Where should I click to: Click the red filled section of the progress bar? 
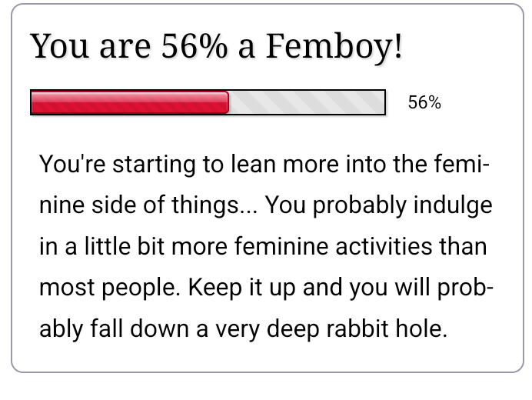tap(129, 102)
